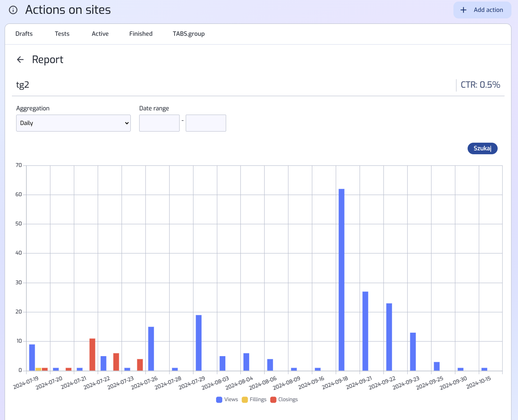The width and height of the screenshot is (518, 420).
Task: Click the Views bar for 2024-09-25
Action: (437, 366)
